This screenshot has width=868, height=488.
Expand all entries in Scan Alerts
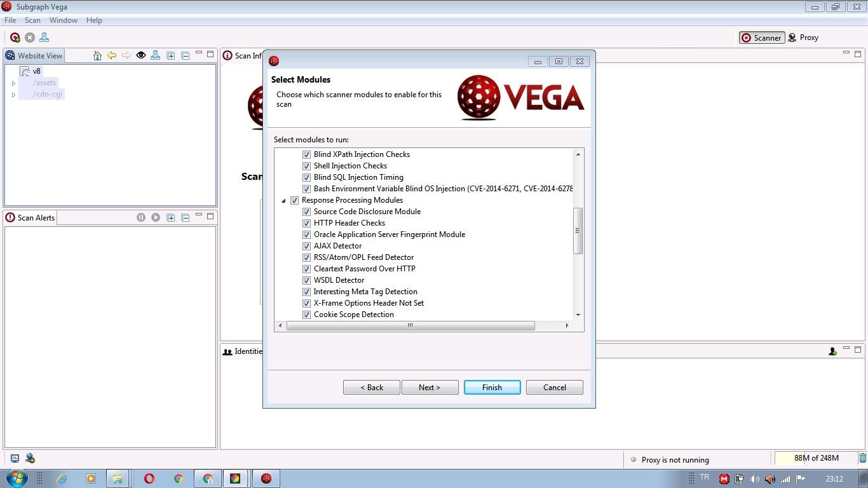point(171,217)
